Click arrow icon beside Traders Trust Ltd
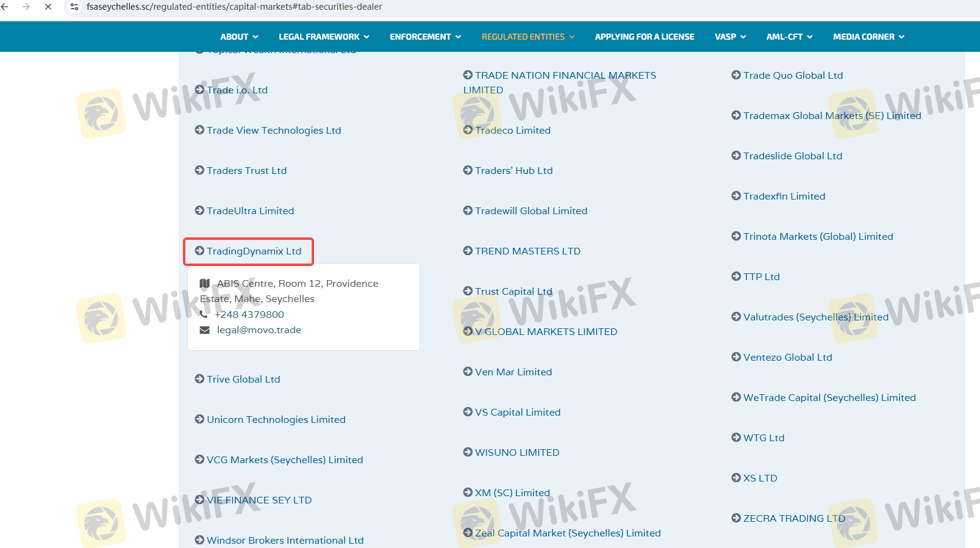980x548 pixels. click(x=199, y=170)
